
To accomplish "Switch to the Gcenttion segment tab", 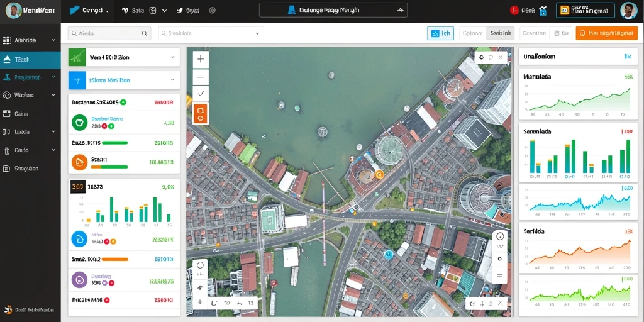I will coord(535,34).
